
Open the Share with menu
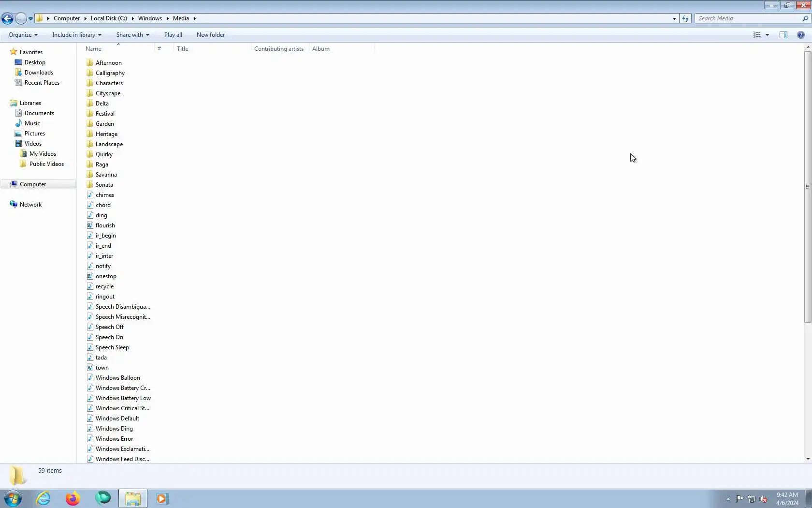[x=133, y=35]
